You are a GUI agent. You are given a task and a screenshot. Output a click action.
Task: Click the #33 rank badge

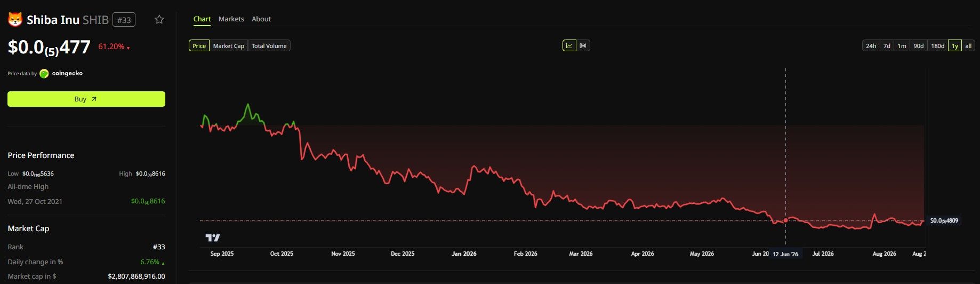124,20
